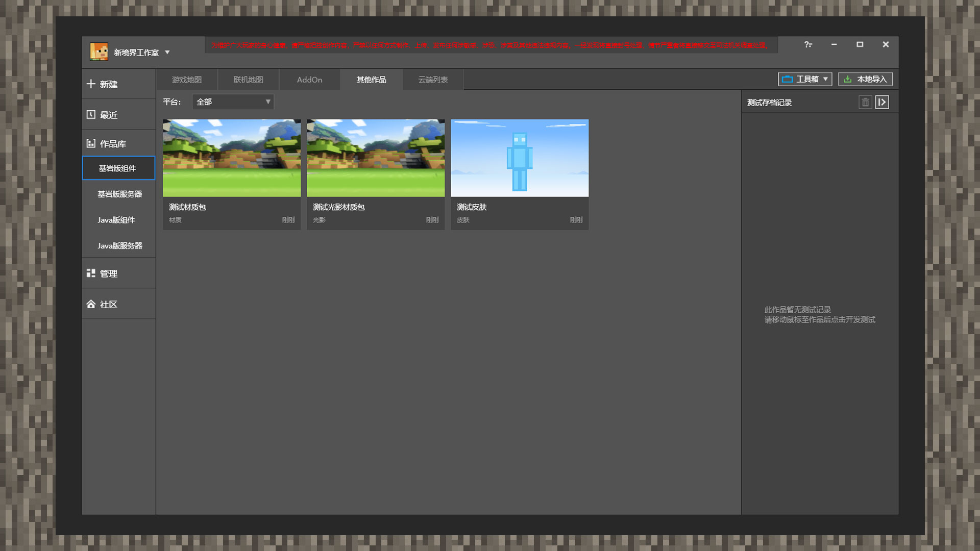Expand the 新境界工作室 account dropdown arrow
Screen dimensions: 980x551
[x=167, y=53]
